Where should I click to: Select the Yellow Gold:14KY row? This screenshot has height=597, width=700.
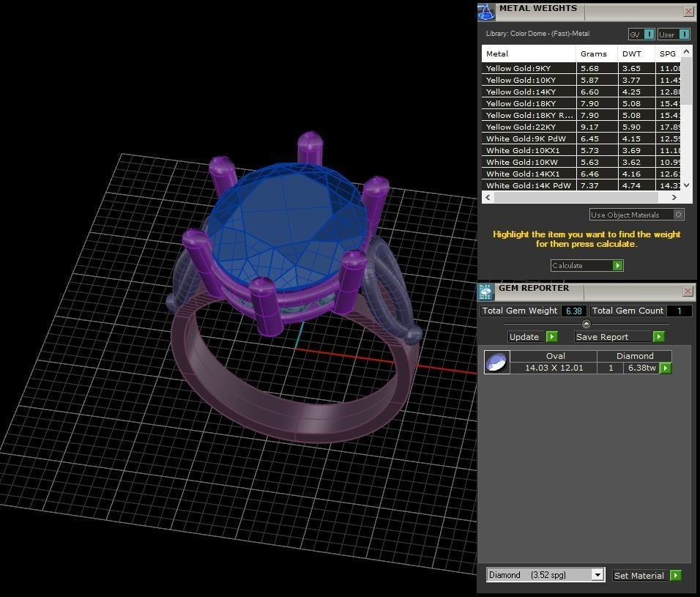[581, 92]
